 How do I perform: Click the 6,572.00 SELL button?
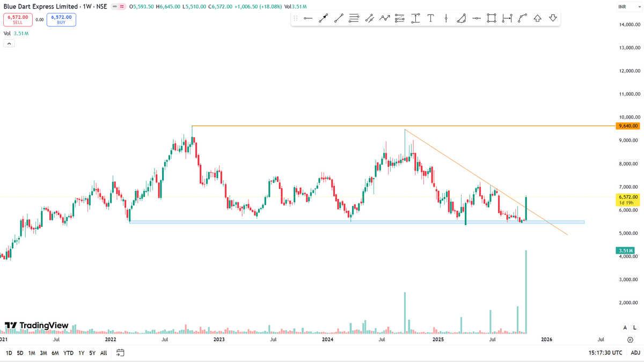coord(18,20)
